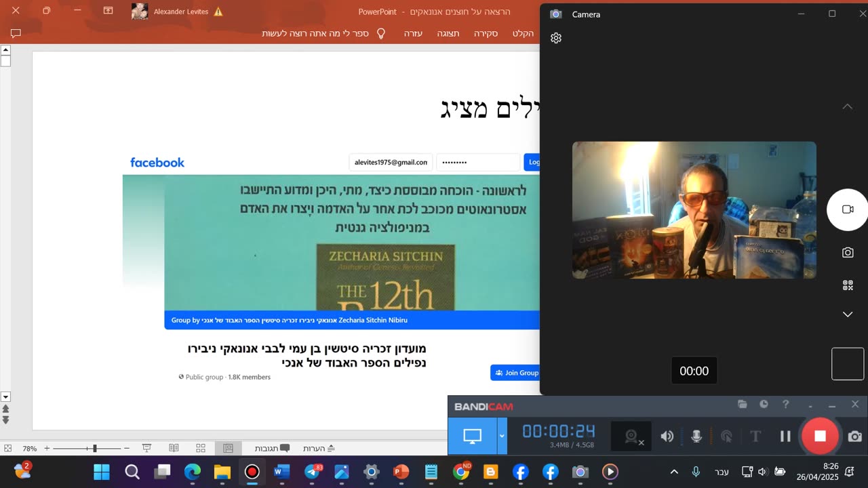Open Bandicam output folder icon
This screenshot has height=488, width=868.
[x=743, y=405]
